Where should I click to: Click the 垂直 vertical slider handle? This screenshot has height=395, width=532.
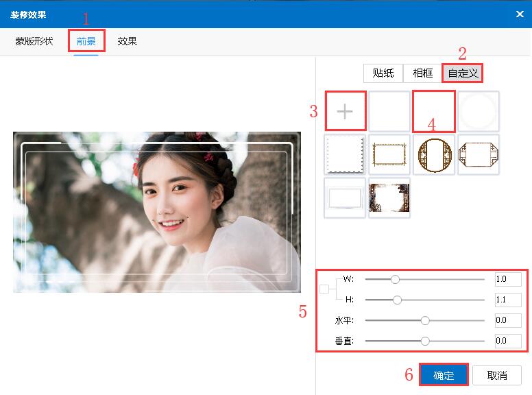pos(425,341)
